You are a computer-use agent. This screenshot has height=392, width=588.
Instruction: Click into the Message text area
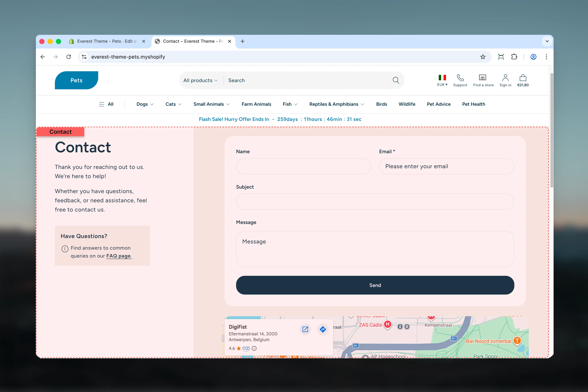(x=375, y=249)
